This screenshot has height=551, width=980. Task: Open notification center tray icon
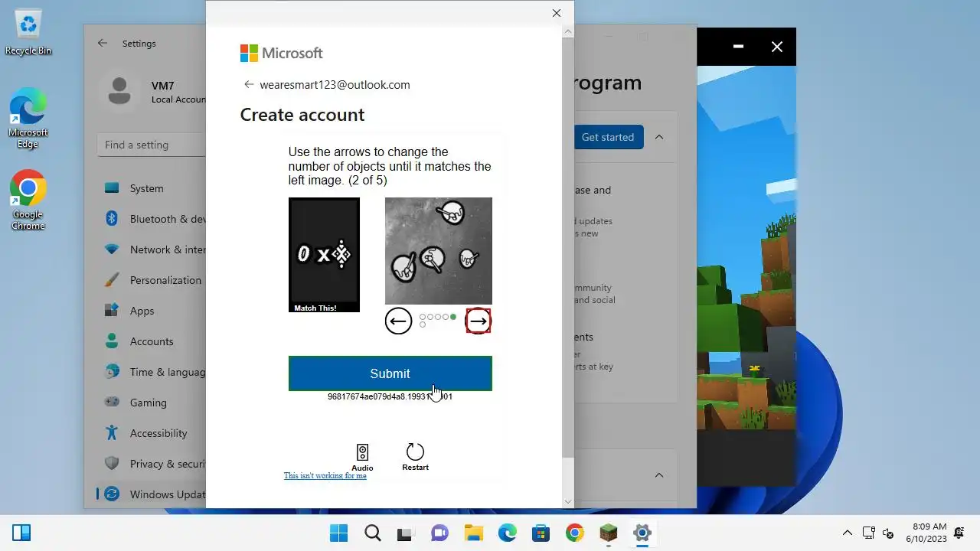960,533
